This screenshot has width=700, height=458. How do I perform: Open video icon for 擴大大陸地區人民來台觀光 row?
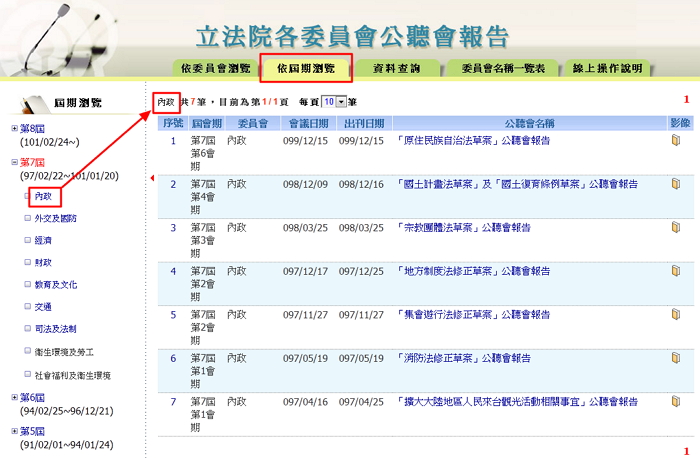(x=676, y=401)
